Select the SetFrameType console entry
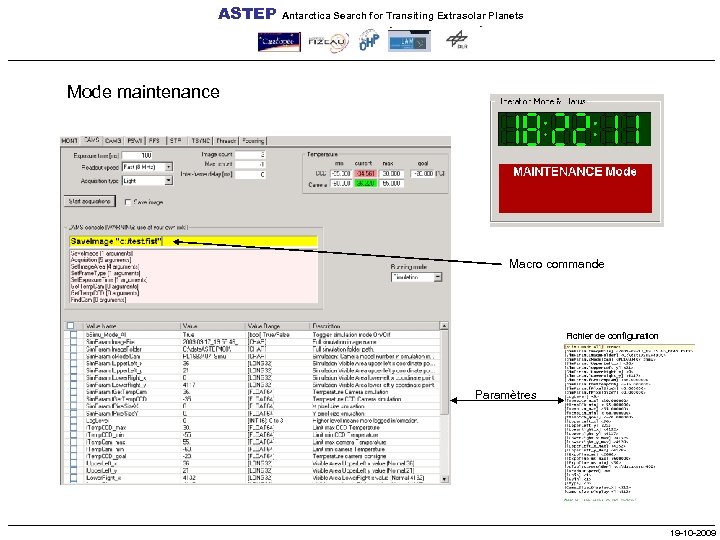 pyautogui.click(x=105, y=273)
